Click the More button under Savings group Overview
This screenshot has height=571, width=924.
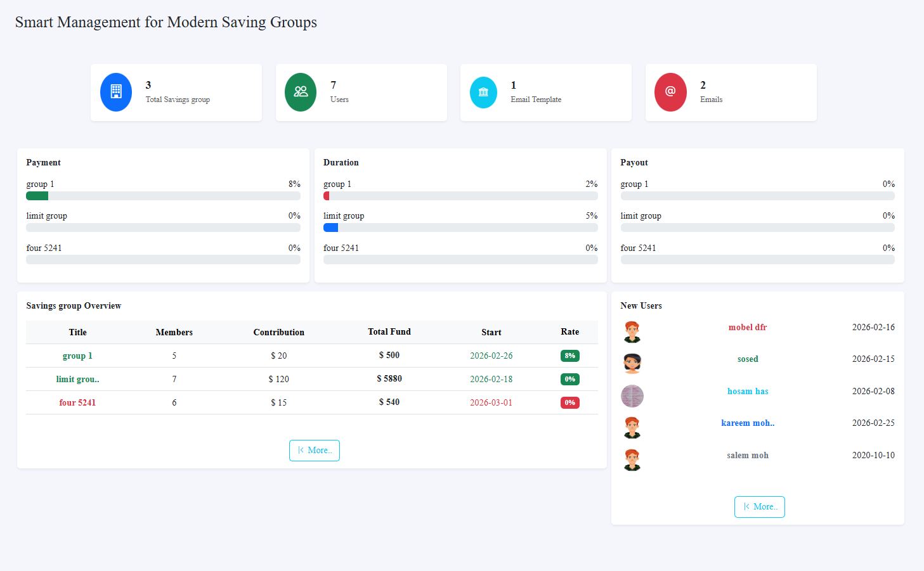coord(314,450)
